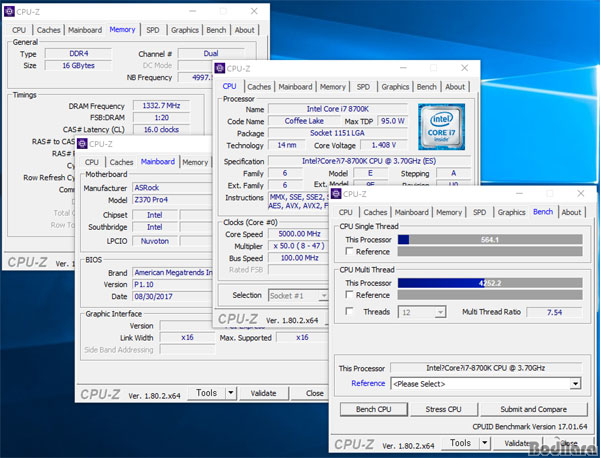The height and width of the screenshot is (458, 600).
Task: Select Caches tab in the Mainboard window
Action: tap(121, 162)
